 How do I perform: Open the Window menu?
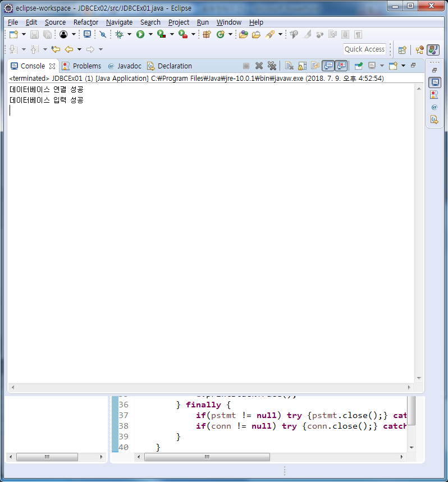point(228,22)
